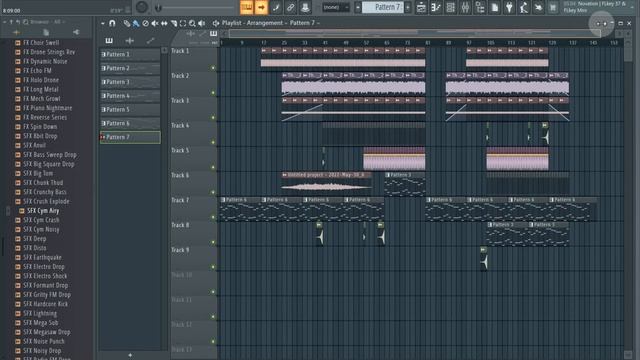Add a new pattern with the plus button
Viewport: 640px width, 360px height.
pyautogui.click(x=130, y=355)
